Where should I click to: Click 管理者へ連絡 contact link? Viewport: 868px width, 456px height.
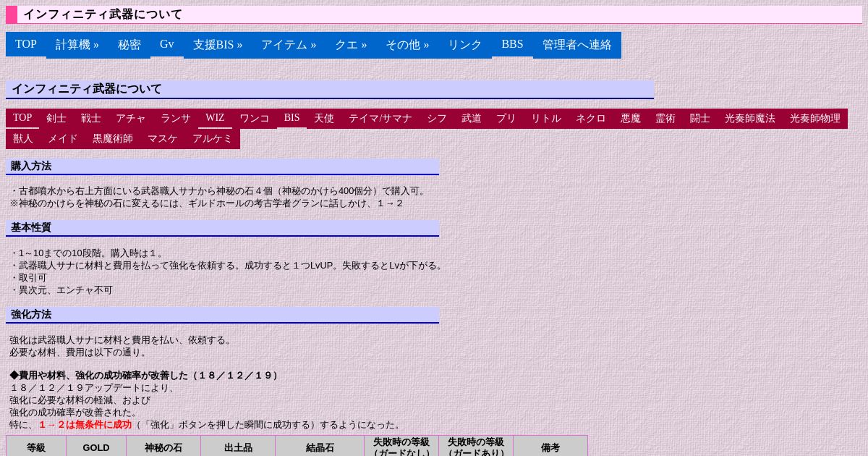tap(577, 45)
